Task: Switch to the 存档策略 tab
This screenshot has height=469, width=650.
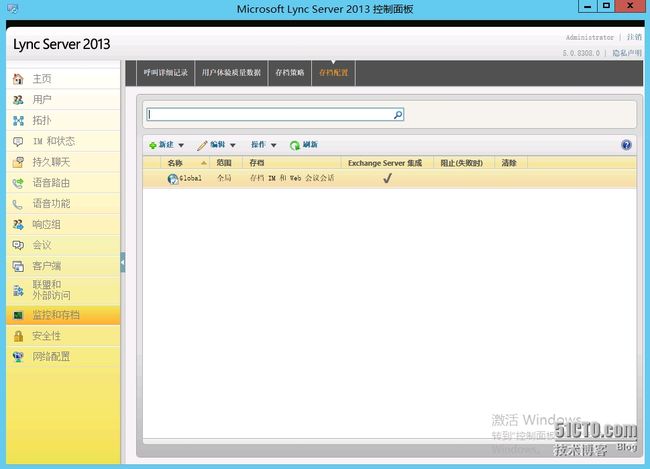Action: tap(290, 73)
